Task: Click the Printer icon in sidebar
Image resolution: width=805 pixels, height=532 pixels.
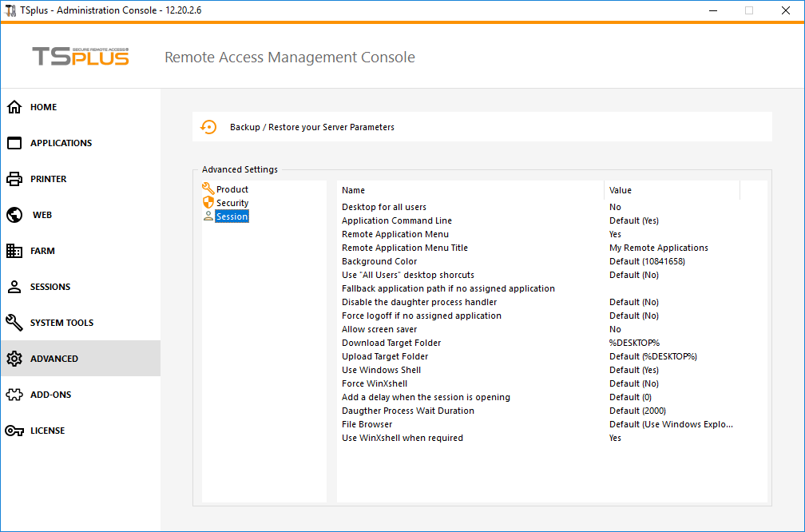Action: pyautogui.click(x=14, y=179)
